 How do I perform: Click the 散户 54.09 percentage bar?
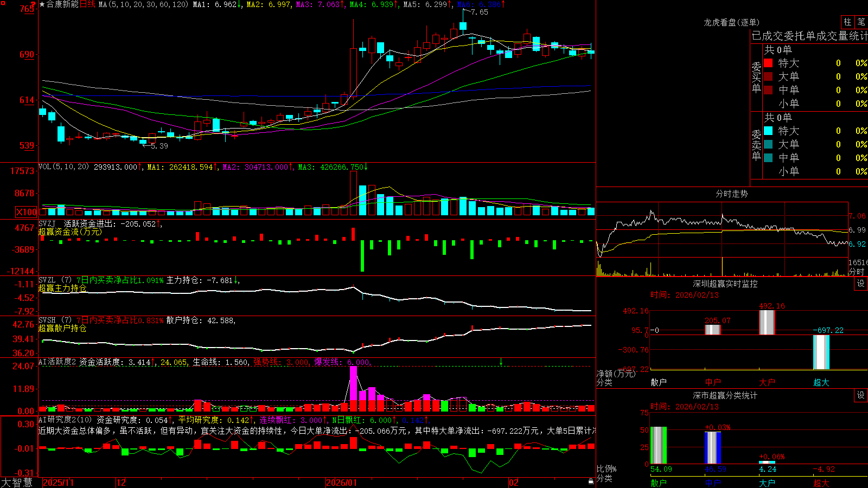click(x=659, y=445)
